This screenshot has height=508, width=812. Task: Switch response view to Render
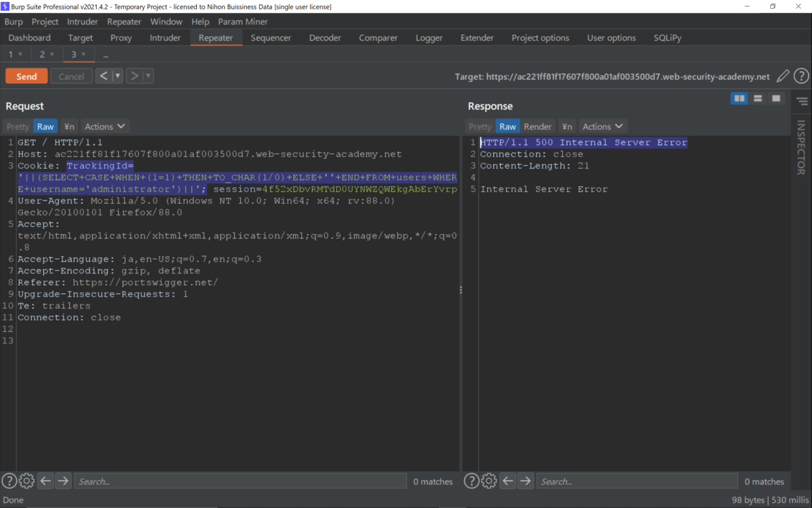[x=538, y=127]
